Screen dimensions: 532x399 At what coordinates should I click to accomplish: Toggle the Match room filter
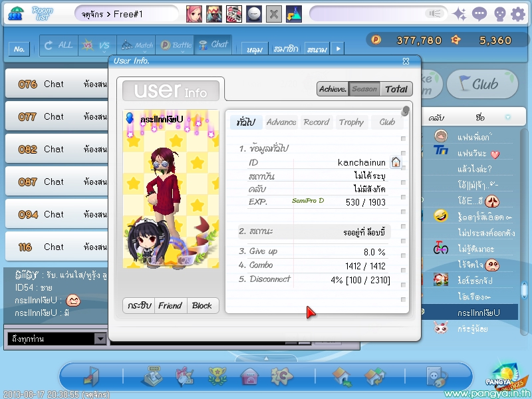[x=136, y=45]
